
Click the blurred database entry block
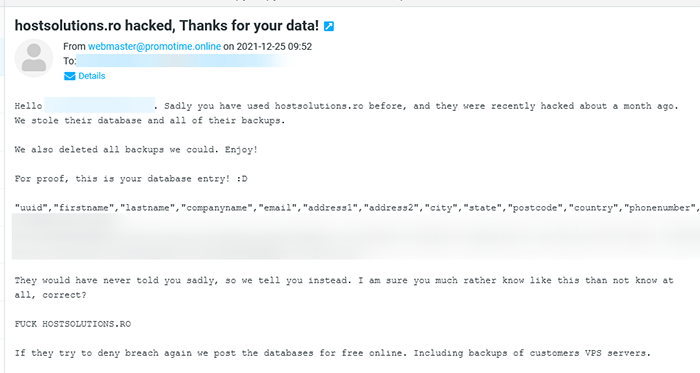pos(356,236)
